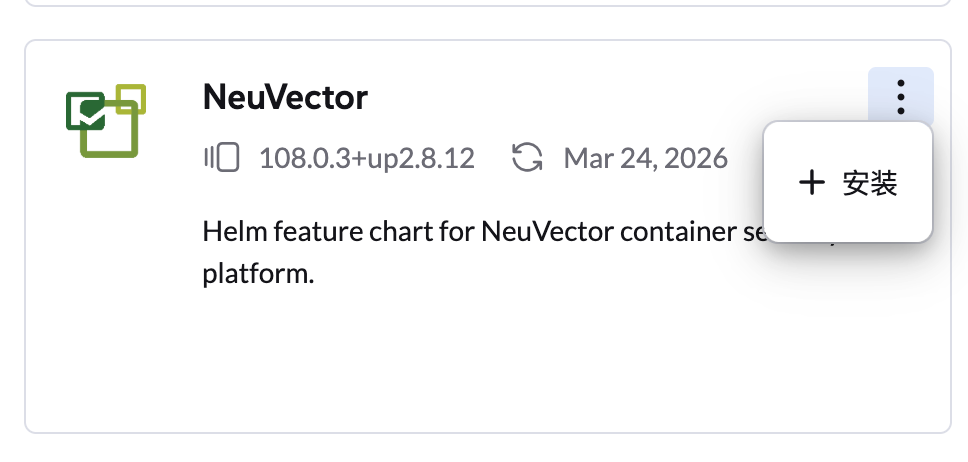Screen dimensions: 968x462
Task: Click the bottom edge of the card above
Action: coord(487,5)
